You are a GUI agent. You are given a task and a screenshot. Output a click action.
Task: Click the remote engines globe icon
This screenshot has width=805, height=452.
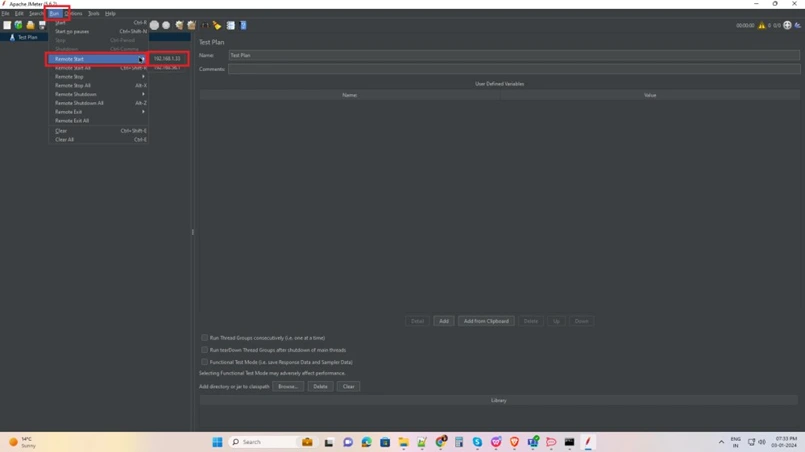[x=787, y=25]
